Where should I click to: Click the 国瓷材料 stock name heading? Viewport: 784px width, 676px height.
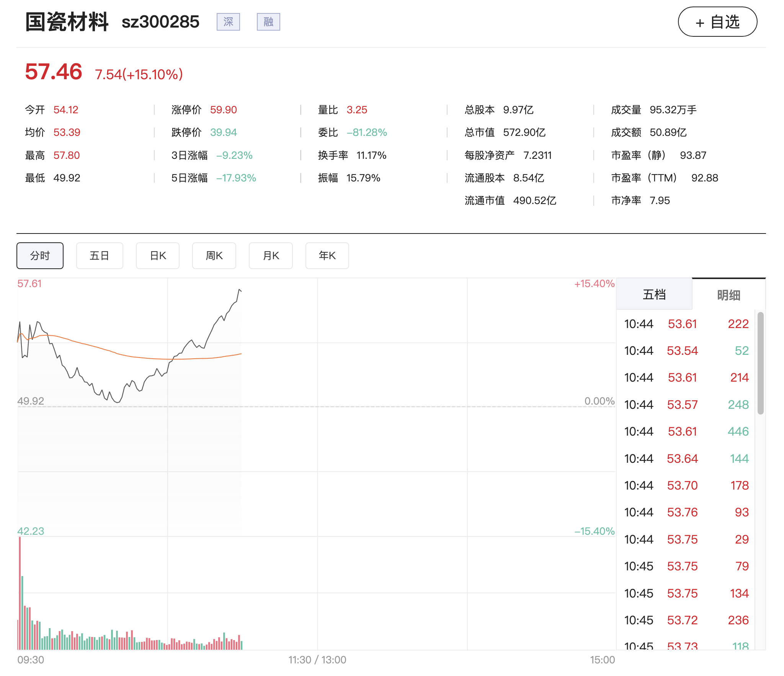(67, 22)
